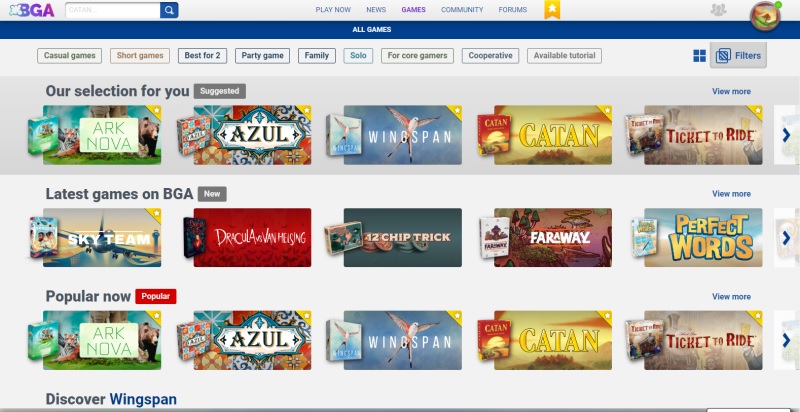Click the red Popular badge
800x412 pixels.
[156, 296]
